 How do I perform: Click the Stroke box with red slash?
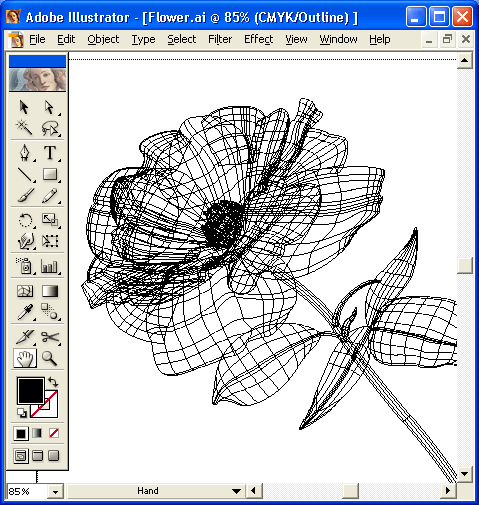point(50,408)
